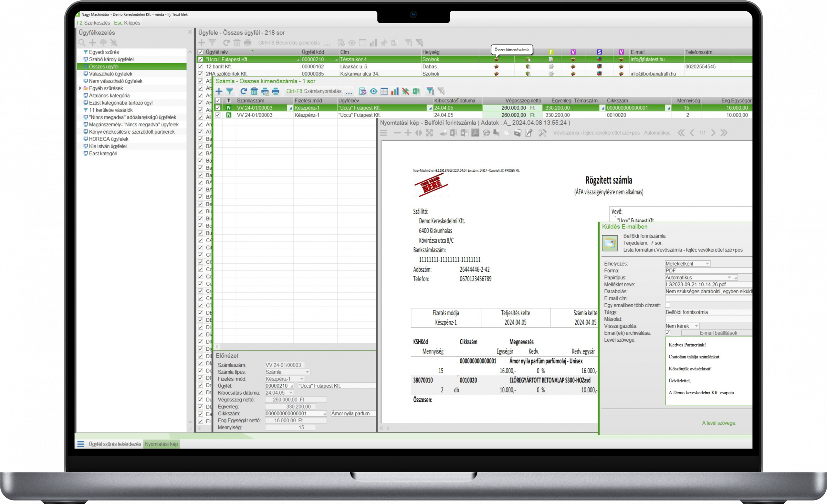The width and height of the screenshot is (827, 504).
Task: Click the hammer settings icon in print preview
Action: pyautogui.click(x=542, y=133)
